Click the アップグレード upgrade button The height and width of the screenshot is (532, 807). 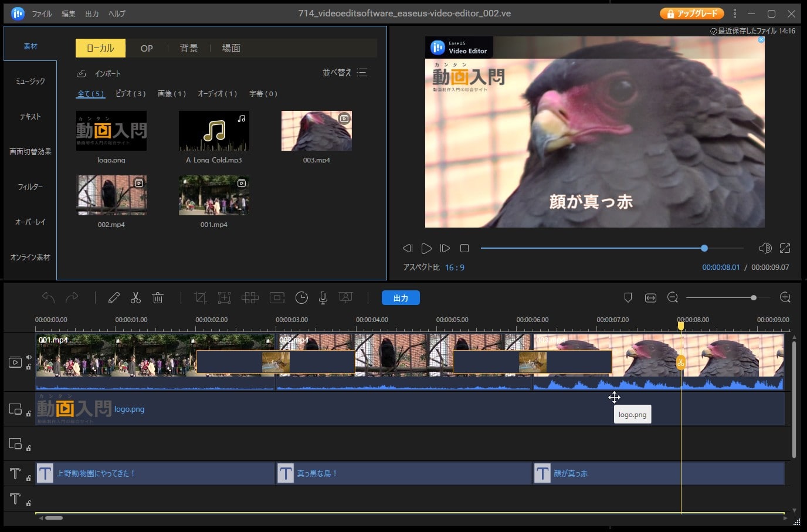pyautogui.click(x=692, y=13)
